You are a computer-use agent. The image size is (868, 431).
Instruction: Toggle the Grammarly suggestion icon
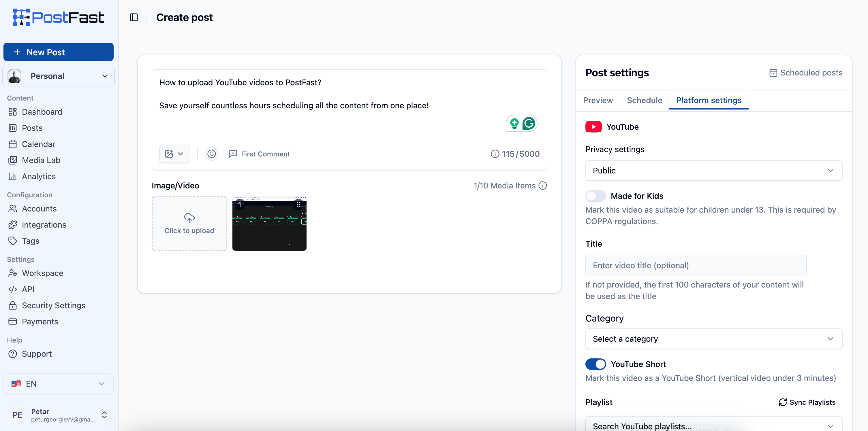click(529, 123)
